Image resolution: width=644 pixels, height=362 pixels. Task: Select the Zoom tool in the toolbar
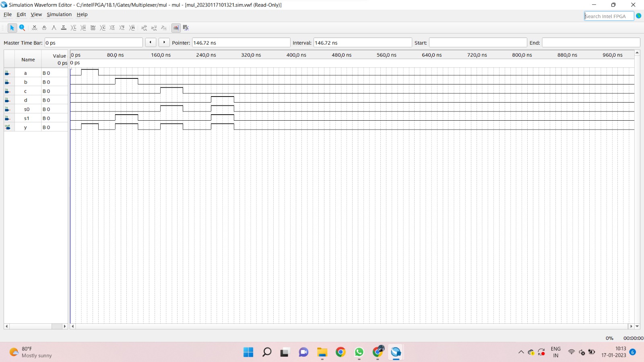point(22,28)
